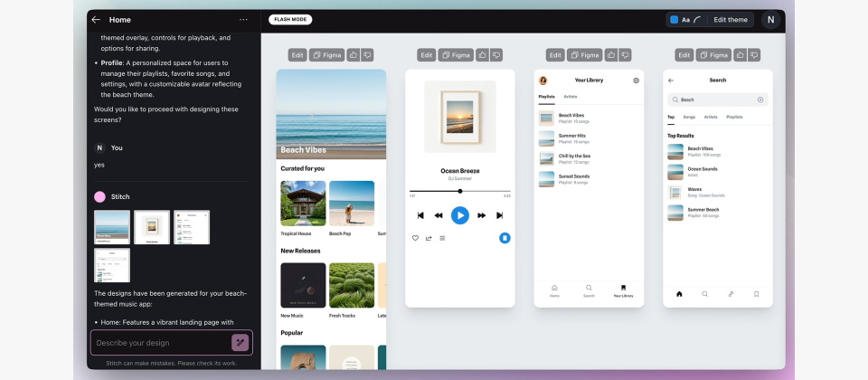
Task: Click the share icon under player controls
Action: [x=429, y=238]
